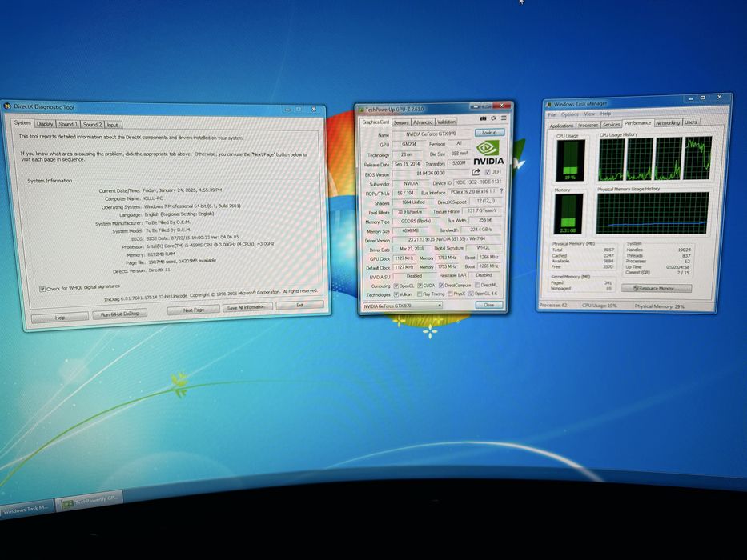This screenshot has height=560, width=747.
Task: Click Run 64-bit DxDiag button
Action: (119, 314)
